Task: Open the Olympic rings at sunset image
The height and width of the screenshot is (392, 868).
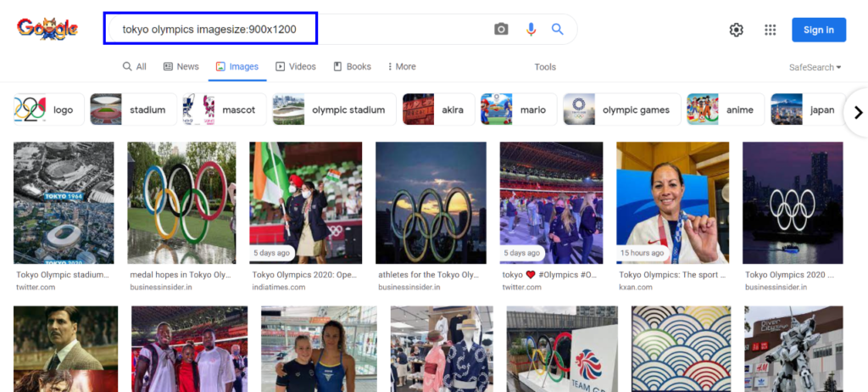Action: click(431, 203)
